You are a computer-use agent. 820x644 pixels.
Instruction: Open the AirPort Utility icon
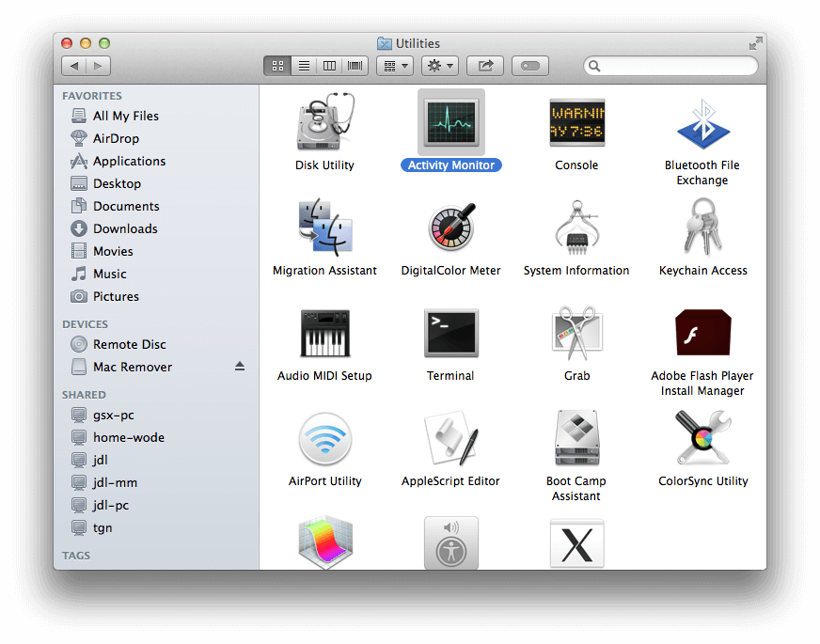pyautogui.click(x=324, y=439)
